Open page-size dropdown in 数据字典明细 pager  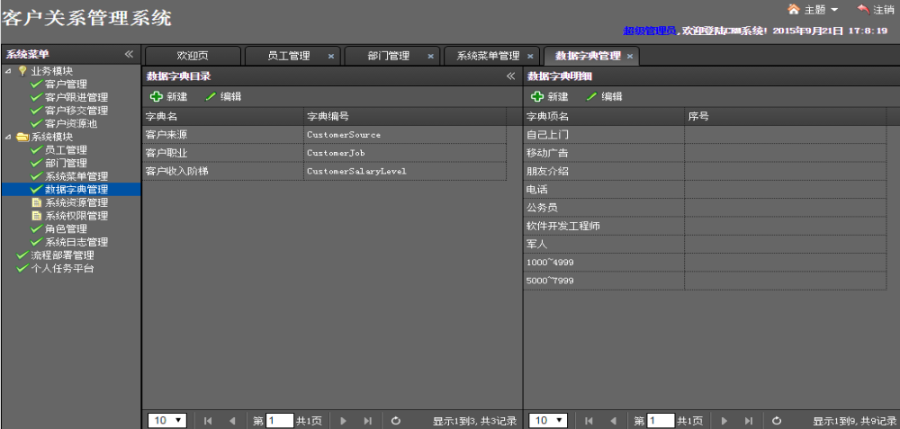[548, 421]
